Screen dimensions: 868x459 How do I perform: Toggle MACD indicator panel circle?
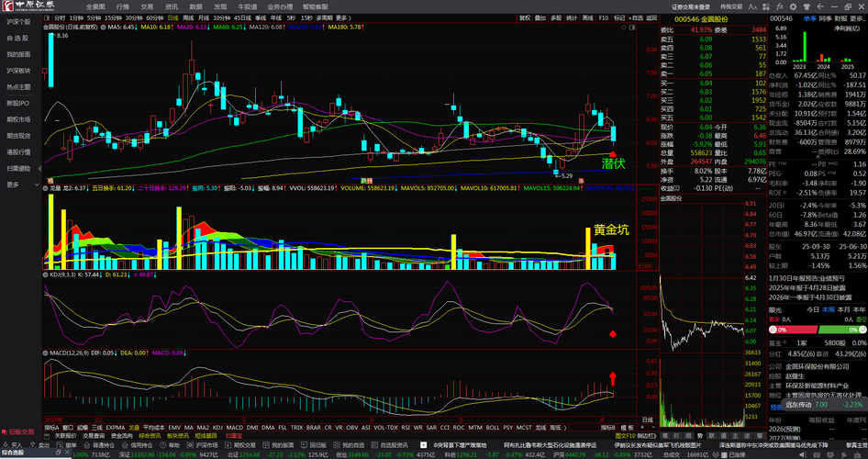pyautogui.click(x=45, y=353)
